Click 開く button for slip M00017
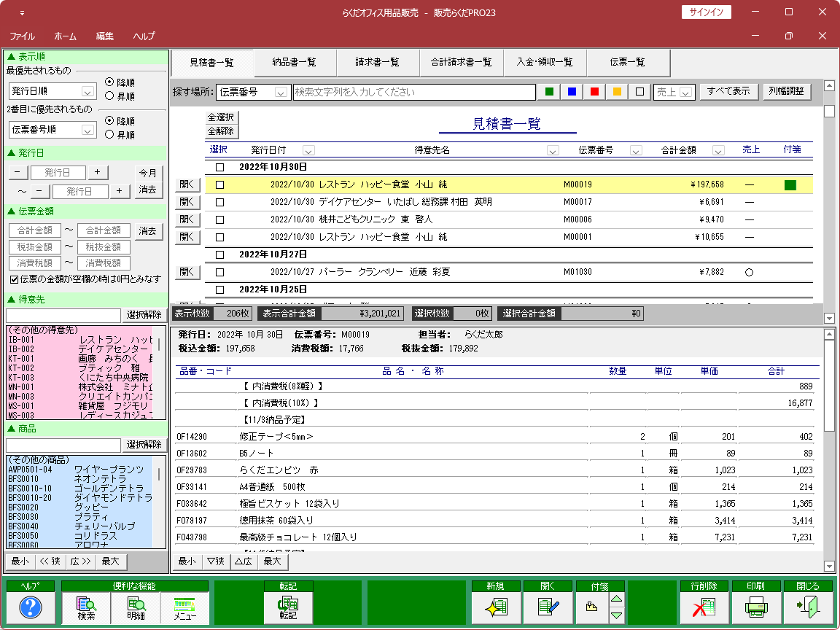This screenshot has width=840, height=630. coord(187,202)
